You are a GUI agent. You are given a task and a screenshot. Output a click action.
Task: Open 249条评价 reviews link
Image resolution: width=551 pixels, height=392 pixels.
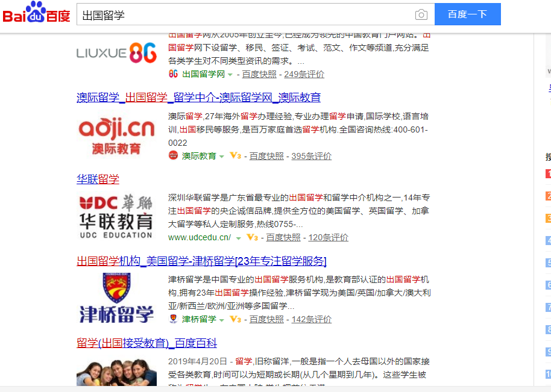click(x=304, y=74)
